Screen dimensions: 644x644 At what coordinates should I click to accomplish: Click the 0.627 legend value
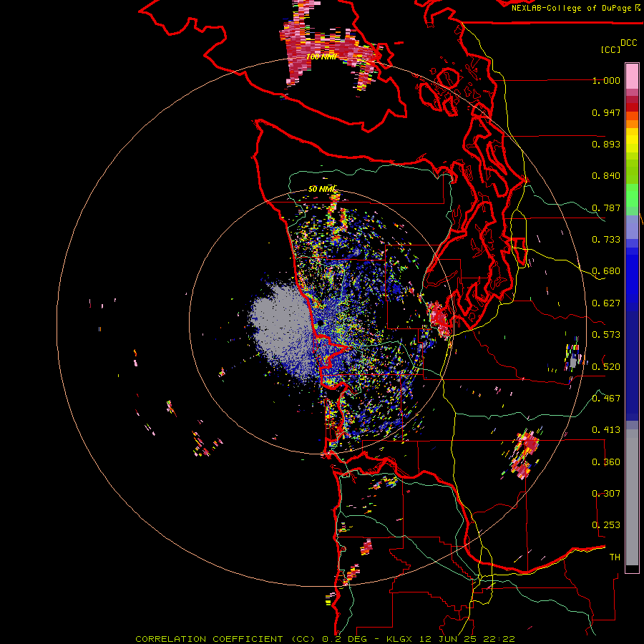606,303
